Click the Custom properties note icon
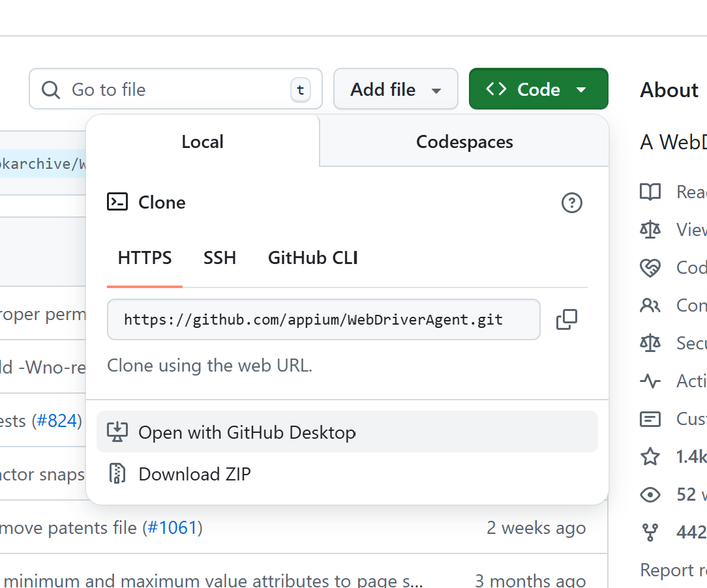The width and height of the screenshot is (707, 588). [650, 419]
